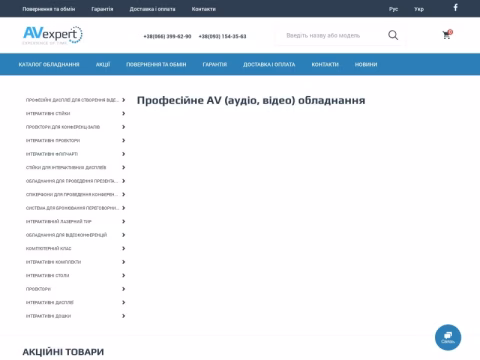The height and width of the screenshot is (360, 480).
Task: Open КОМП'ЮТЕРНИЙ КЛАС category
Action: click(48, 248)
